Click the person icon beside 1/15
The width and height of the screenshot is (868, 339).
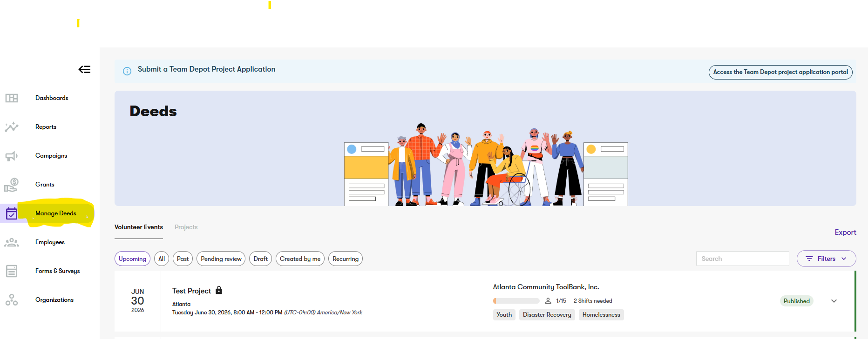tap(548, 301)
